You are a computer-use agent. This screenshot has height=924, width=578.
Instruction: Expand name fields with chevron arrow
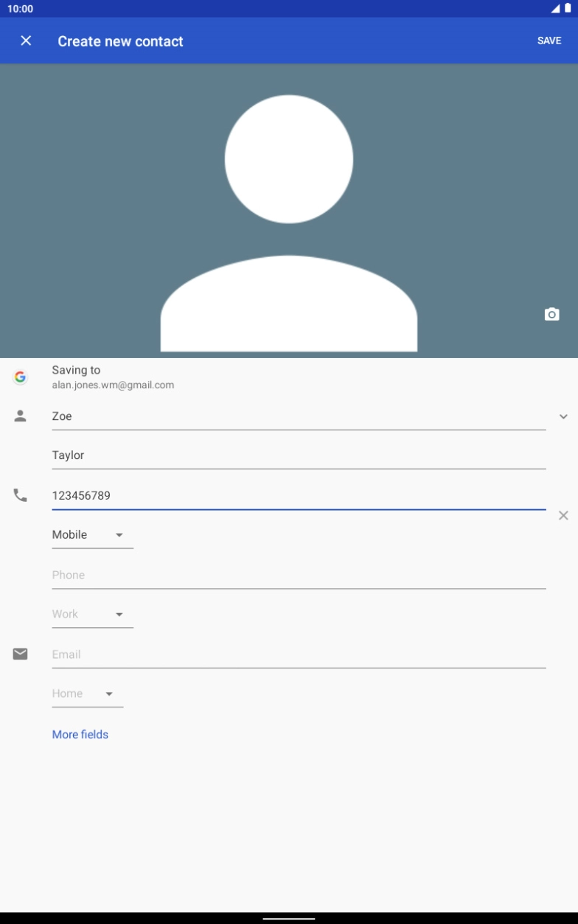point(563,416)
